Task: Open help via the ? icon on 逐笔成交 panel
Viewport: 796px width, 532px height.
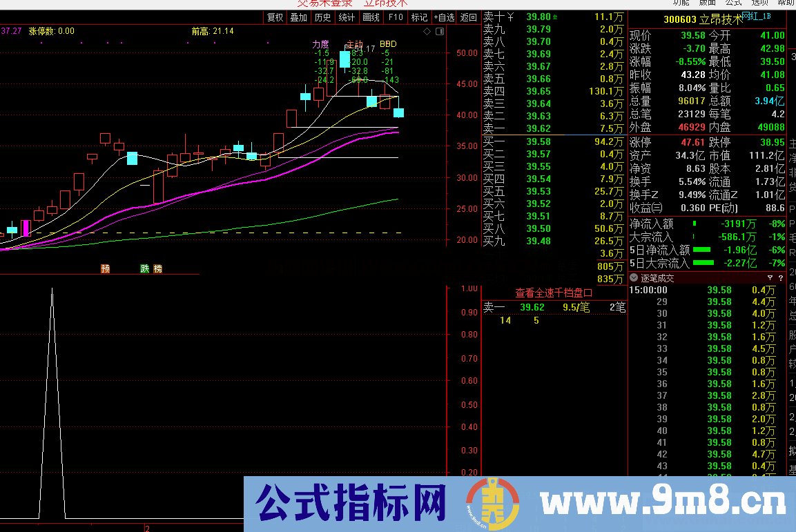Action: [x=781, y=278]
